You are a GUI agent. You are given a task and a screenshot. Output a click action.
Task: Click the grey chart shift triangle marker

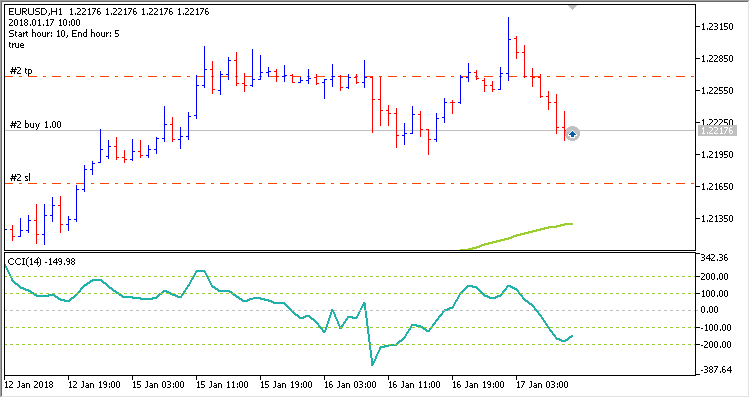click(572, 7)
